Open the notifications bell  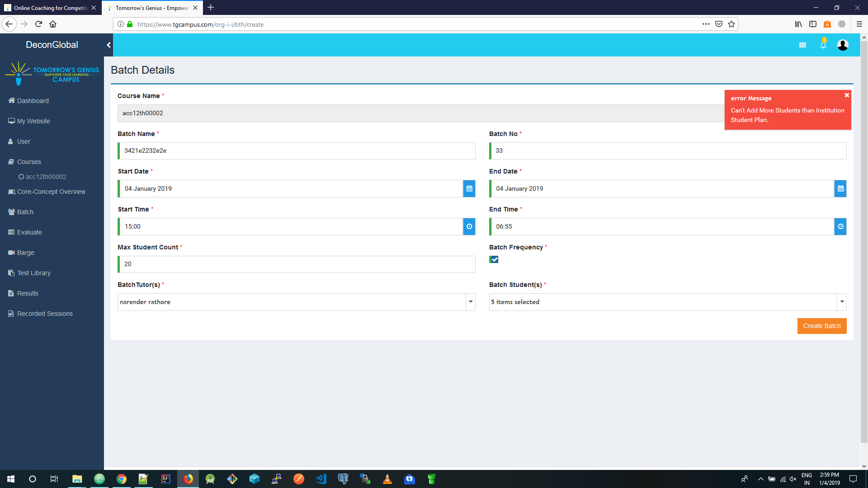coord(823,45)
